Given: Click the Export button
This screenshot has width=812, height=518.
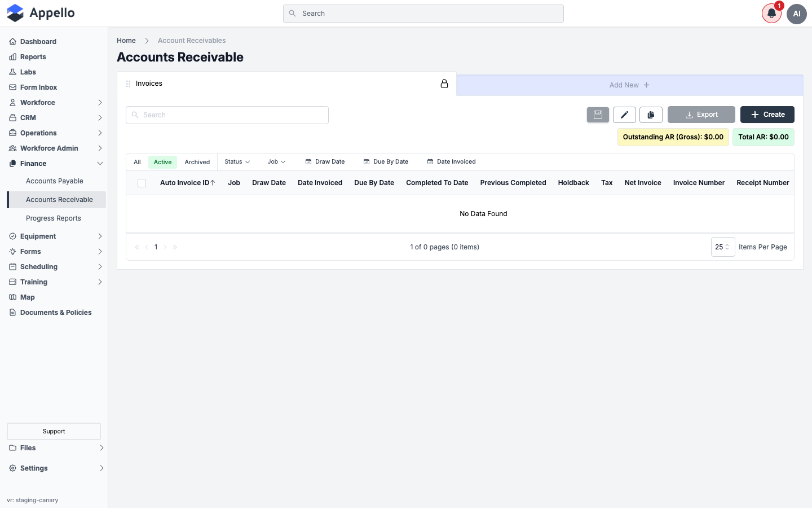Looking at the screenshot, I should 701,115.
